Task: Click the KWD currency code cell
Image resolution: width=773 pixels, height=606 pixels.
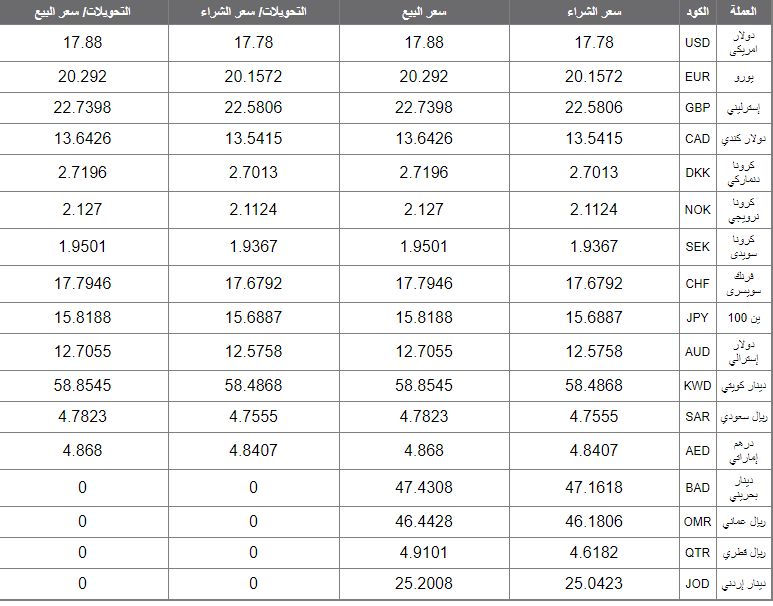Action: coord(697,386)
